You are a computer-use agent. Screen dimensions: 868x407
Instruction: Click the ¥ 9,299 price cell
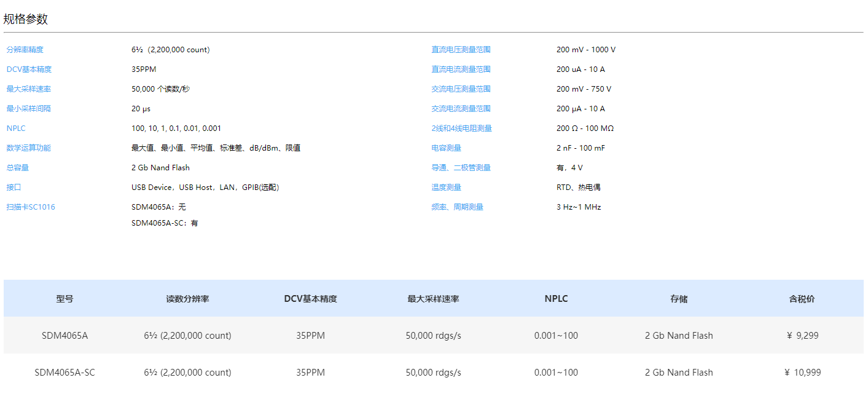coord(802,336)
